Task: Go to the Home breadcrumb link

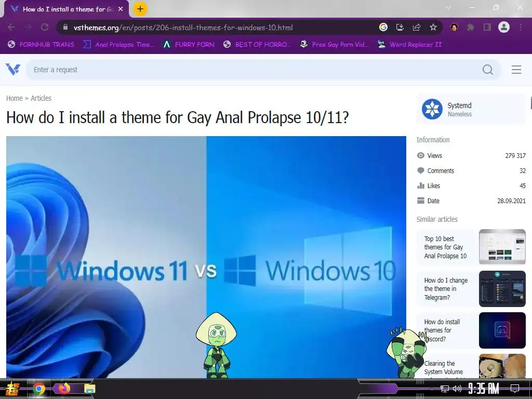Action: pyautogui.click(x=14, y=98)
